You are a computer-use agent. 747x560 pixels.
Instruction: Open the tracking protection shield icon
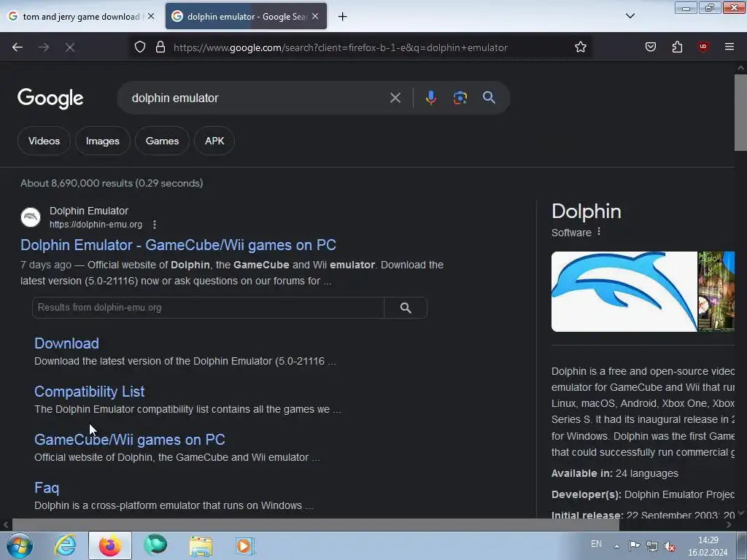point(139,47)
